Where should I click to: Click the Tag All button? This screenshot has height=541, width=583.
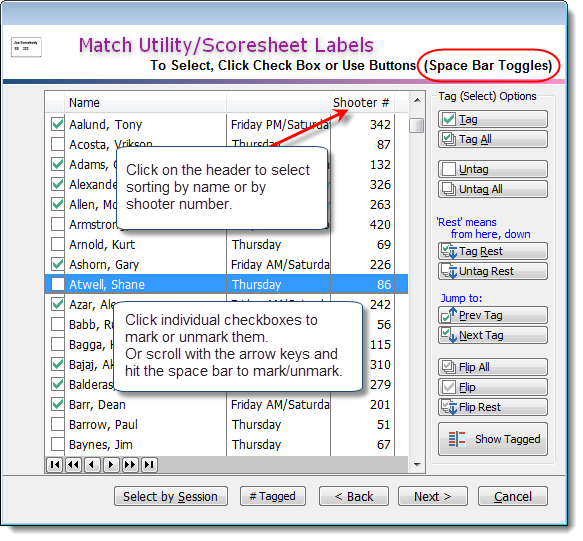point(492,139)
